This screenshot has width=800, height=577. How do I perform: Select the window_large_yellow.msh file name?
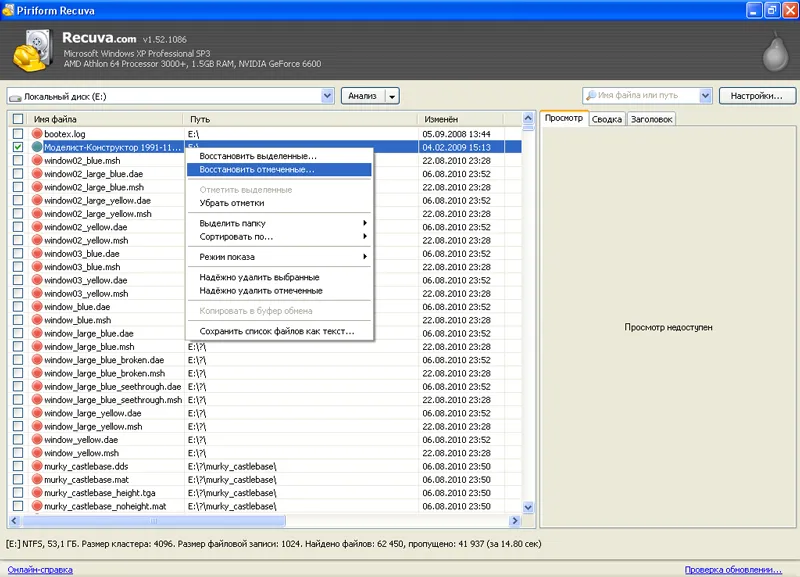tap(93, 427)
